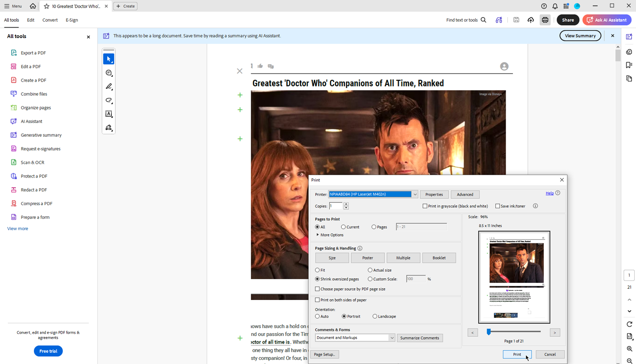Click the Page Setup... button

[324, 354]
